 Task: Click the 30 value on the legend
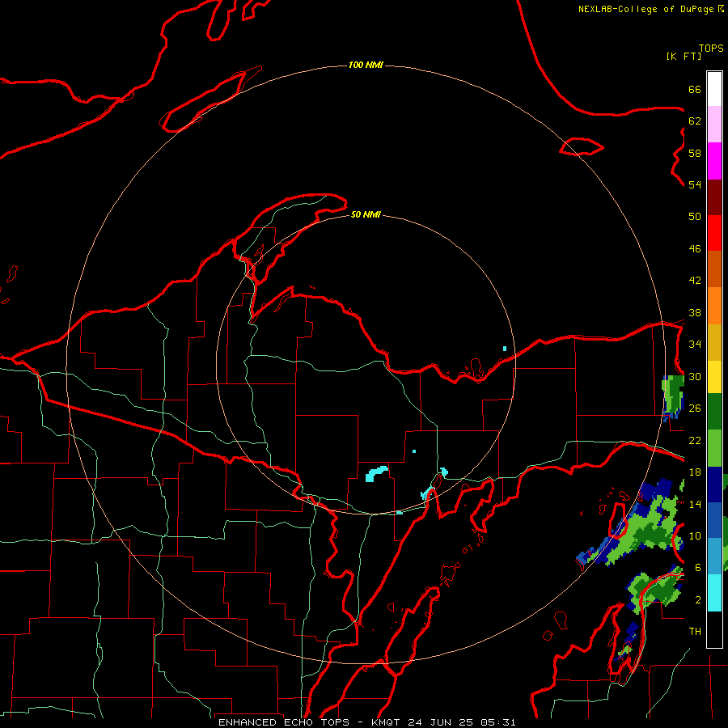pyautogui.click(x=695, y=376)
